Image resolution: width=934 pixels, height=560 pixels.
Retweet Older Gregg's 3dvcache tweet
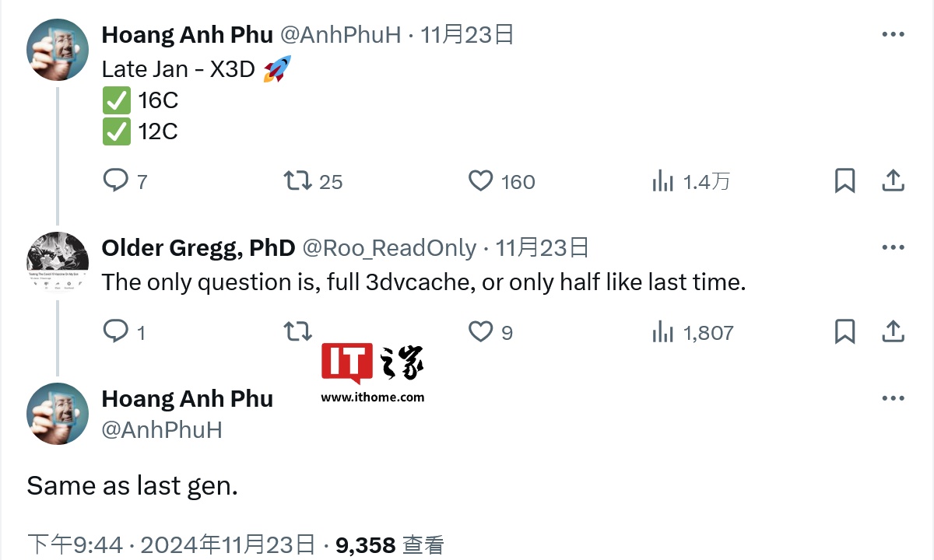pyautogui.click(x=297, y=332)
